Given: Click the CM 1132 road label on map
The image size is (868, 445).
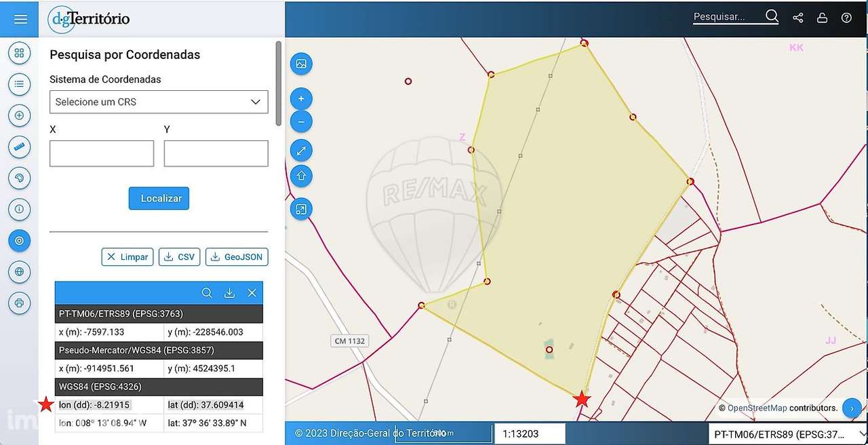Looking at the screenshot, I should (x=350, y=341).
